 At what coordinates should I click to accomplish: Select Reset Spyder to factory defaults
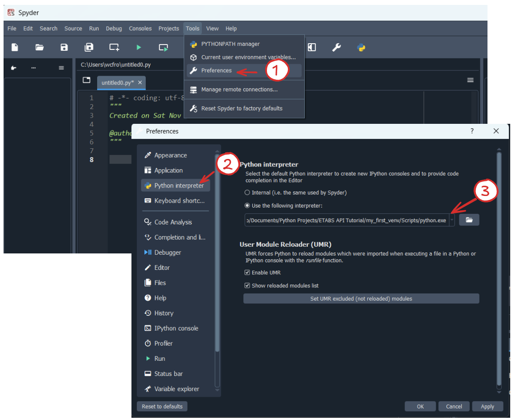coord(242,108)
